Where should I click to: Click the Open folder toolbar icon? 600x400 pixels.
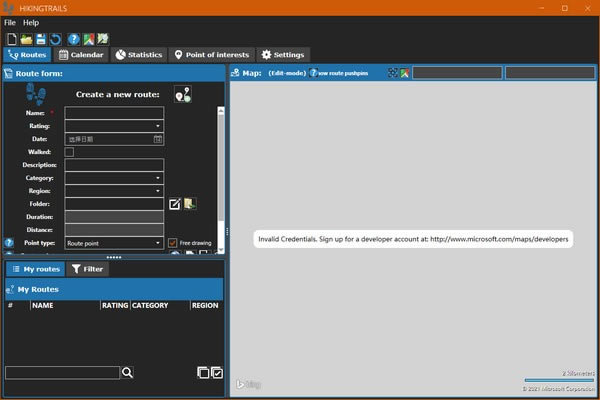[26, 38]
